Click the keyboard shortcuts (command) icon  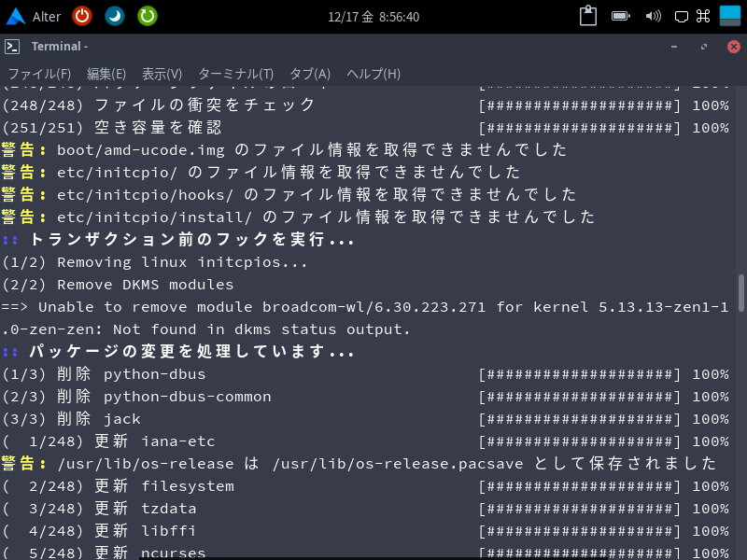pyautogui.click(x=703, y=16)
